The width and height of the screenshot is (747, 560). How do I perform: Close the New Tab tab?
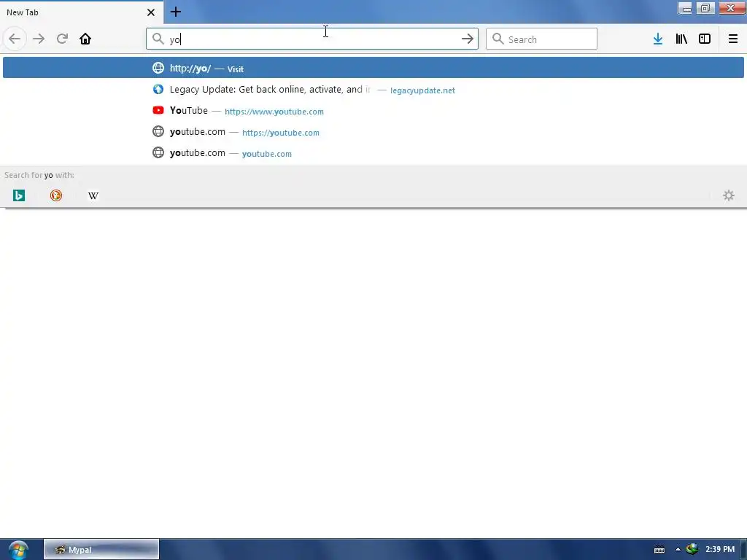click(151, 12)
